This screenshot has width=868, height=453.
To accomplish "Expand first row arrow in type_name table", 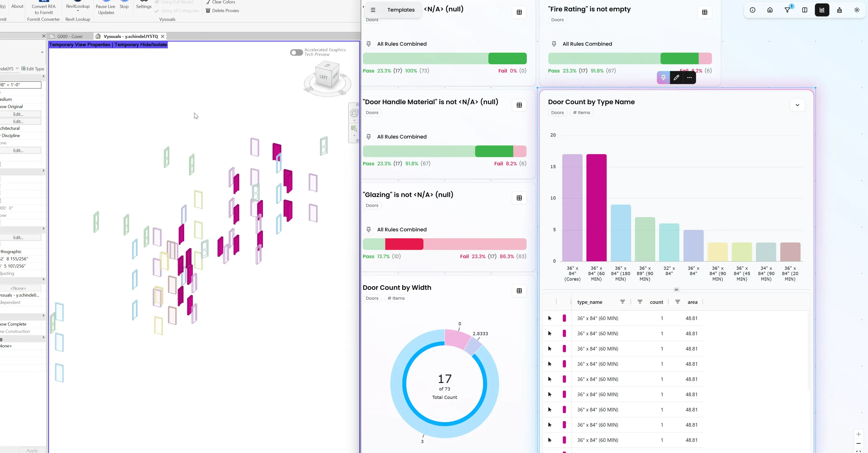I will 550,318.
